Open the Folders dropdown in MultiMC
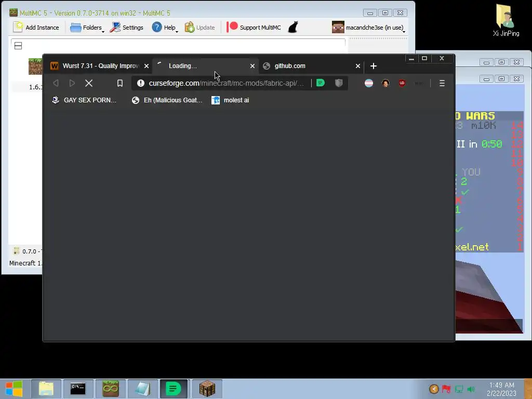This screenshot has width=532, height=399. pyautogui.click(x=87, y=28)
